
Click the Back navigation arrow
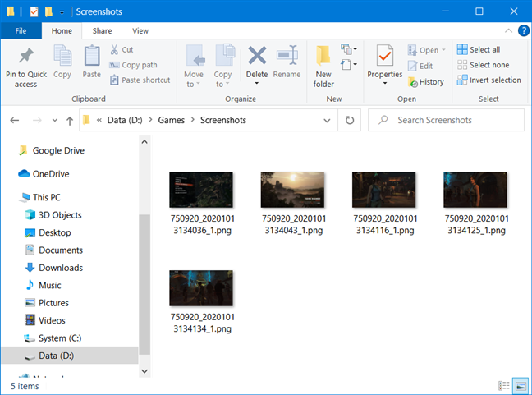coord(15,120)
